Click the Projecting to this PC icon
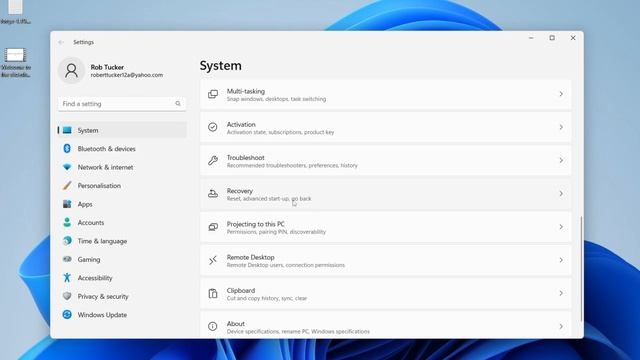 pyautogui.click(x=213, y=227)
